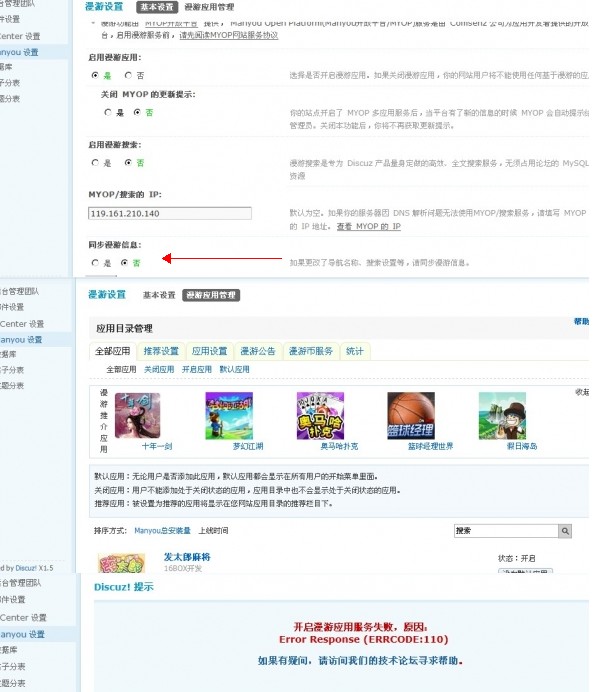This screenshot has height=692, width=605.
Task: Filter by 默认应用
Action: coord(234,369)
